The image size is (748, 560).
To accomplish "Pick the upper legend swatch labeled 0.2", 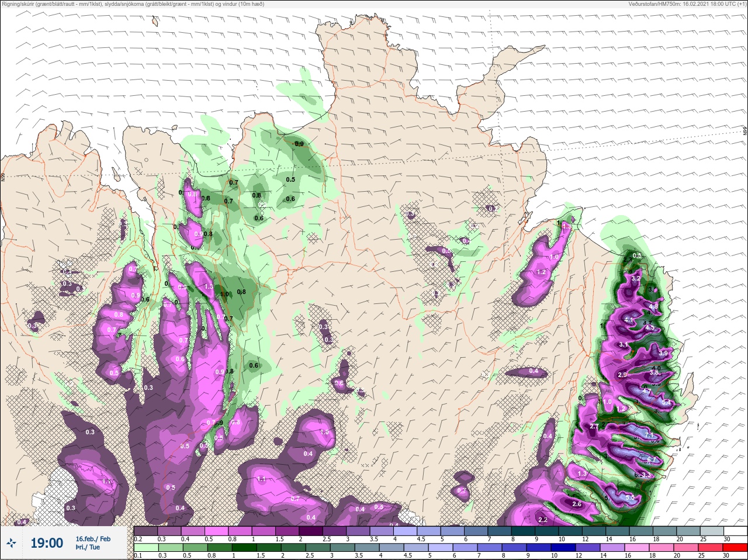I will (146, 531).
